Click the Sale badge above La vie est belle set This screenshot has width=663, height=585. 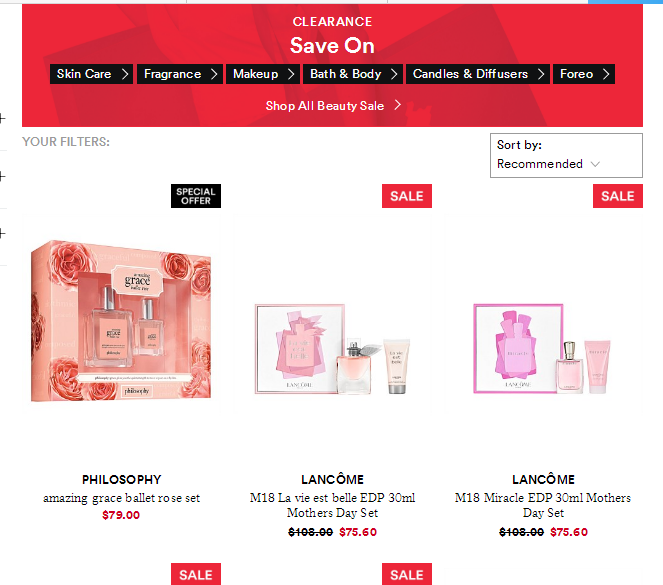coord(407,196)
